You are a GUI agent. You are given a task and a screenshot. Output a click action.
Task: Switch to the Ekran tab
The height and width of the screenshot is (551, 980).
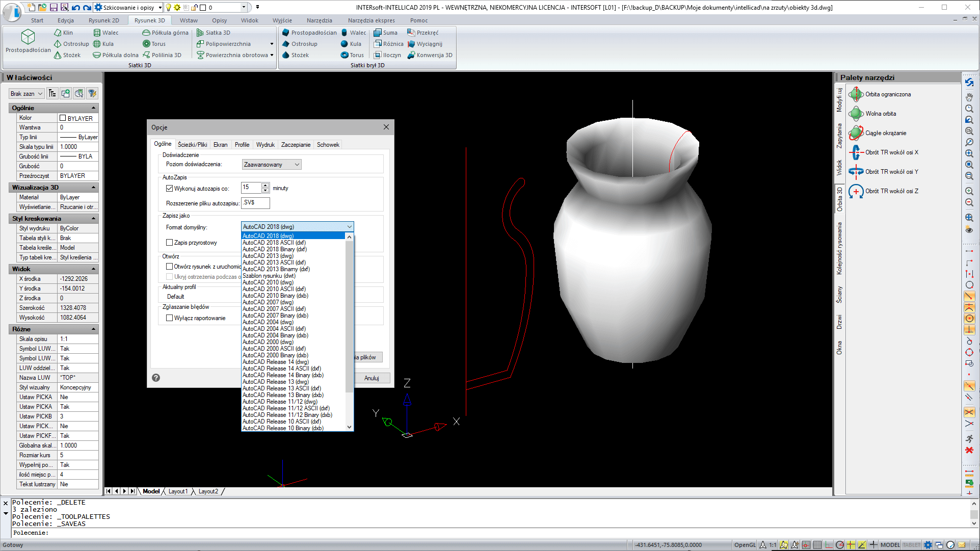[x=220, y=145]
